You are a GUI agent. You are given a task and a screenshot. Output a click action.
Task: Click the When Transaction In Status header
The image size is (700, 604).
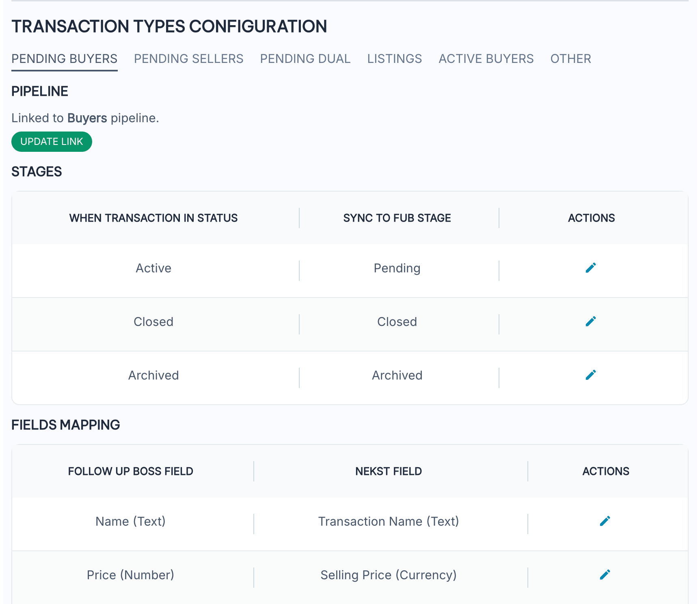153,218
